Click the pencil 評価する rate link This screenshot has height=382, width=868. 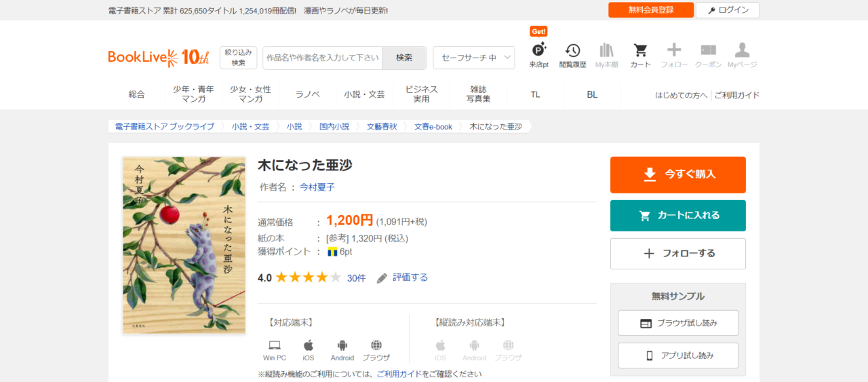403,278
